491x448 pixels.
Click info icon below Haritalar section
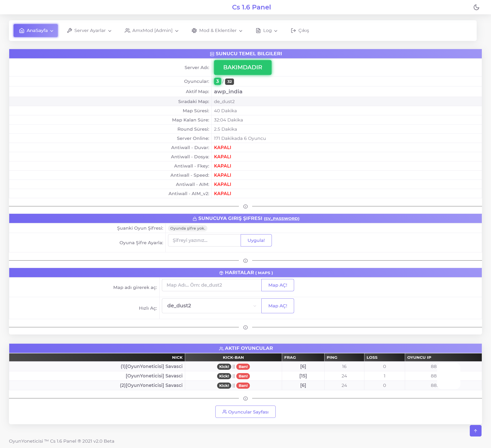point(245,327)
